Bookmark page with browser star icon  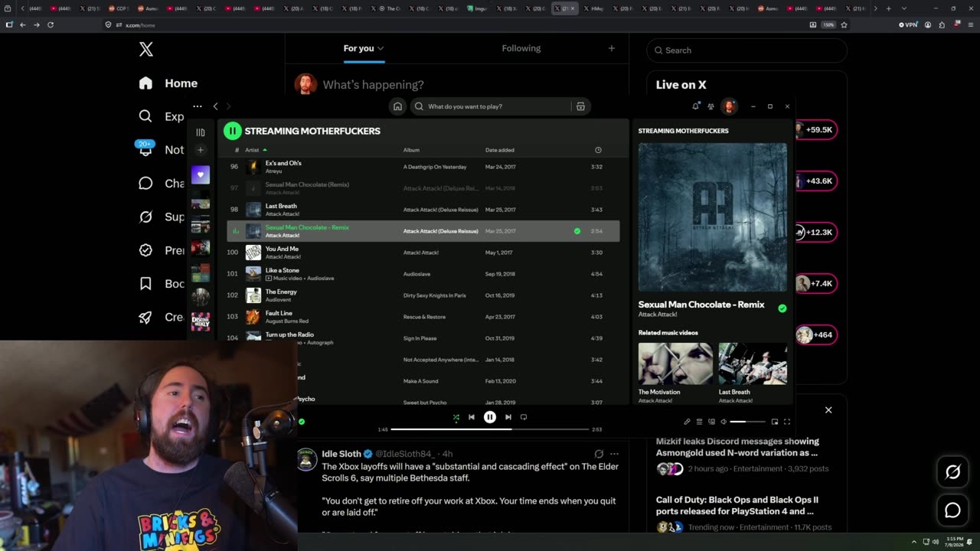(844, 24)
